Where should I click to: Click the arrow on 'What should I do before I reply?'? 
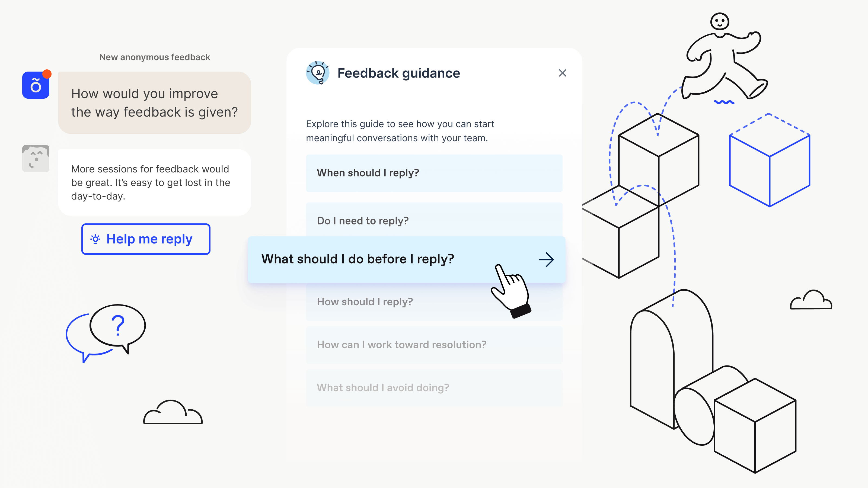tap(546, 259)
